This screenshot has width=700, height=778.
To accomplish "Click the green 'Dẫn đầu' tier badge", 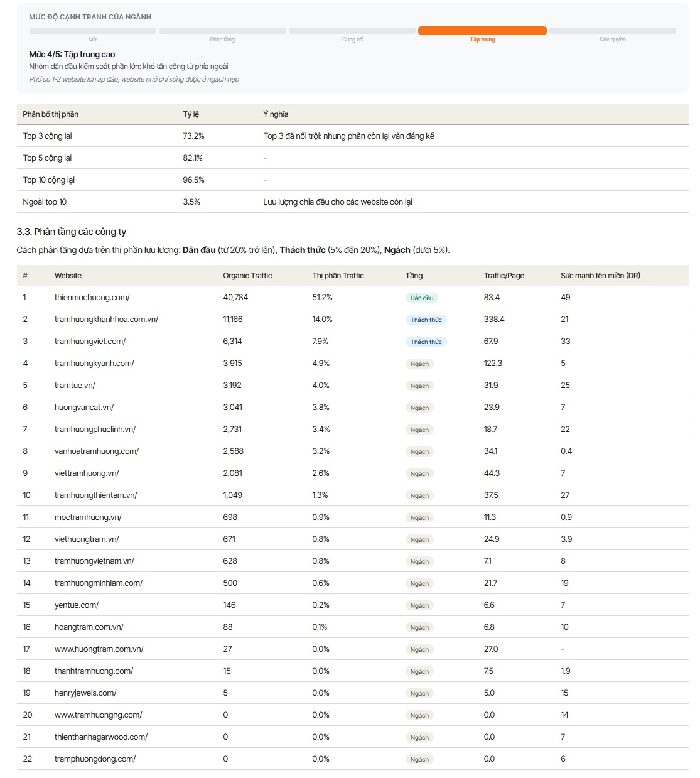I will pos(422,298).
